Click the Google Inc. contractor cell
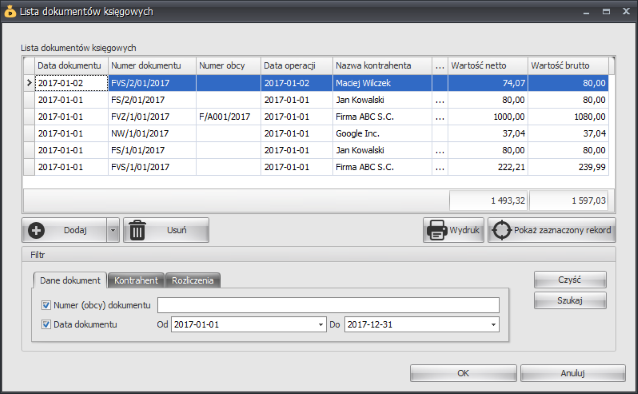This screenshot has height=394, width=638. (382, 134)
